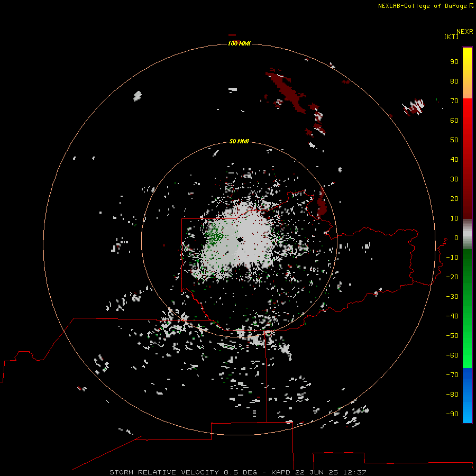Click the 50 value on velocity scale

tap(454, 140)
